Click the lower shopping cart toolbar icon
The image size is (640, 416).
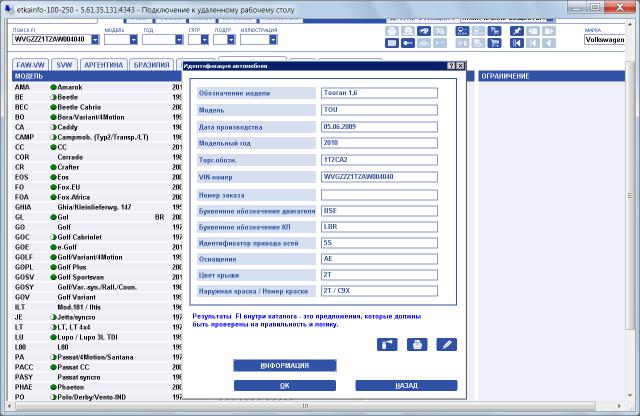(494, 42)
